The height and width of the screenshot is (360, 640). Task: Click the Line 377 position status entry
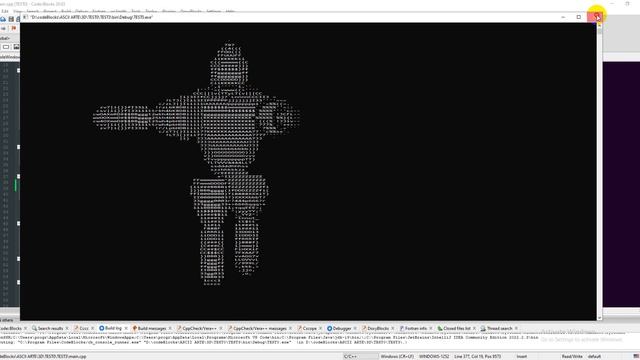(x=478, y=356)
